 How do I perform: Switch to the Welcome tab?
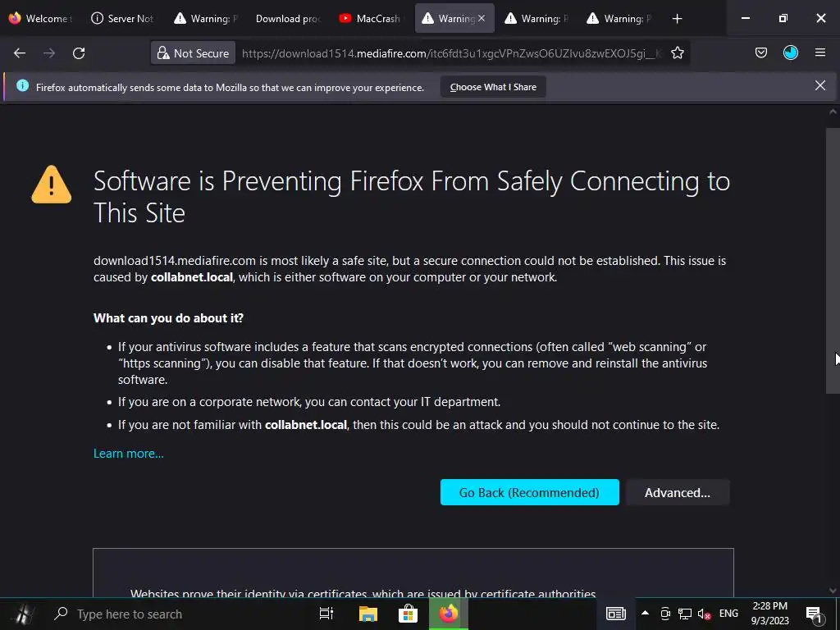point(41,18)
